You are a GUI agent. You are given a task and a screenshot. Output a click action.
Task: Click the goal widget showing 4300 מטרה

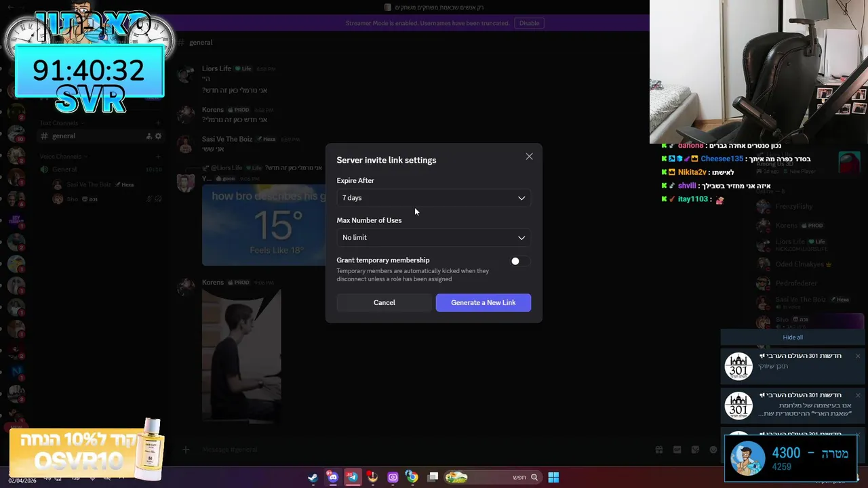[791, 458]
